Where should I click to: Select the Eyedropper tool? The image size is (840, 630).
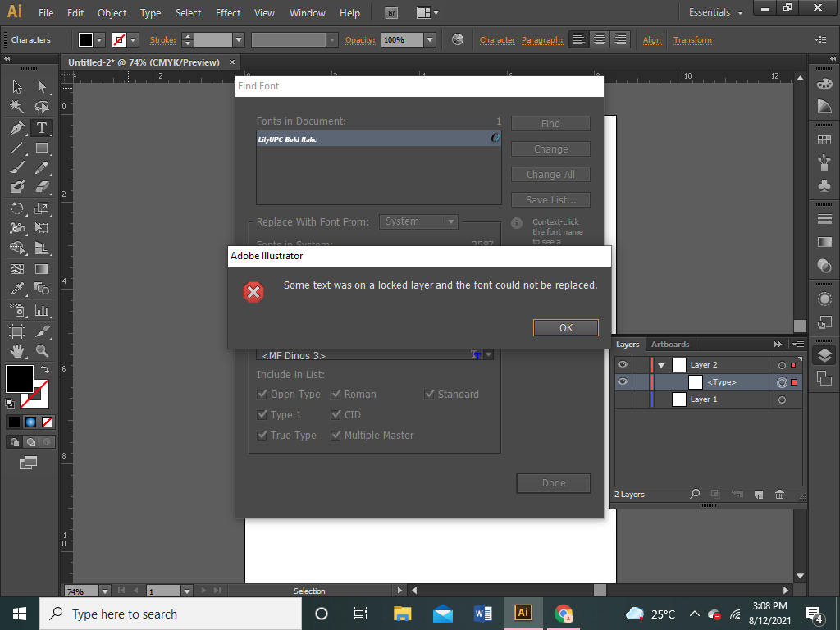pyautogui.click(x=17, y=289)
